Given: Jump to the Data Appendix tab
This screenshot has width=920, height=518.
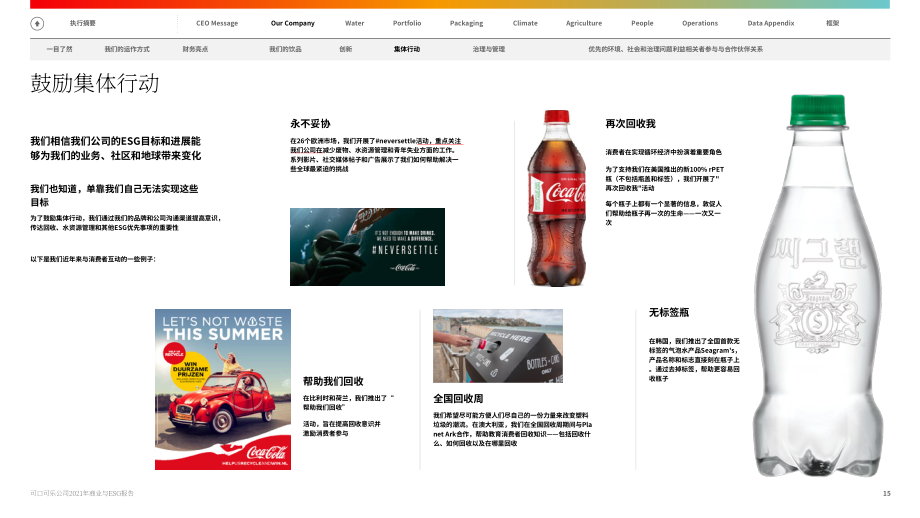Looking at the screenshot, I should (x=771, y=23).
